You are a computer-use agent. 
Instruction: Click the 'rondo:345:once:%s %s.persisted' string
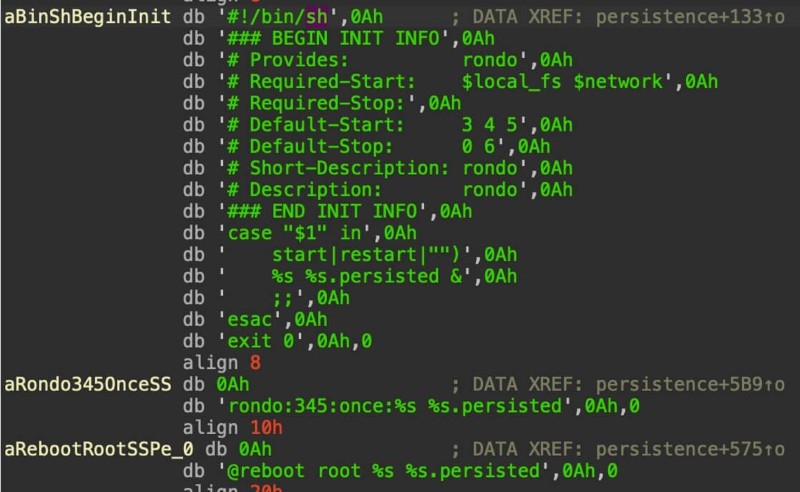tap(400, 406)
